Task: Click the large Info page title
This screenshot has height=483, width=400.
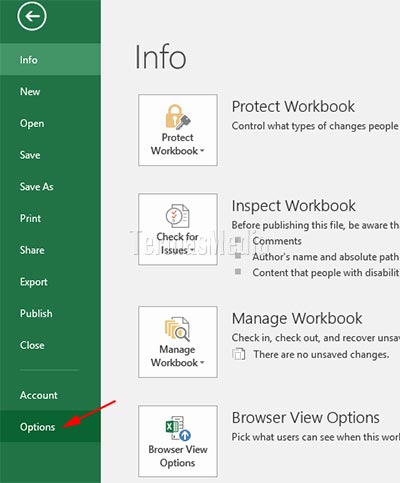Action: (160, 57)
